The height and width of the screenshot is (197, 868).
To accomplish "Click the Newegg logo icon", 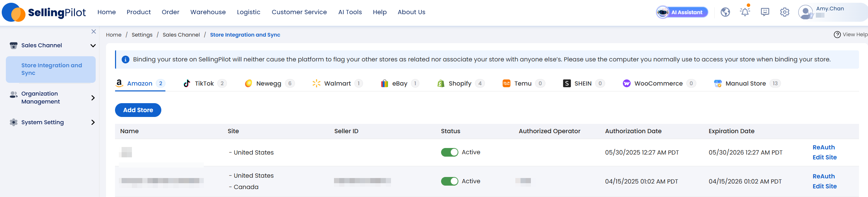I will coord(248,83).
